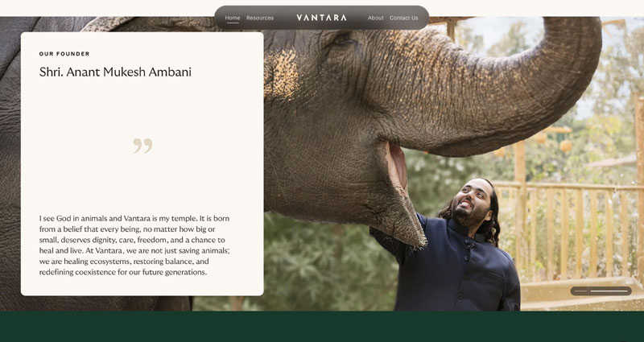Select the Shri. Anant Mukesh Ambani heading
This screenshot has width=644, height=342.
point(115,72)
